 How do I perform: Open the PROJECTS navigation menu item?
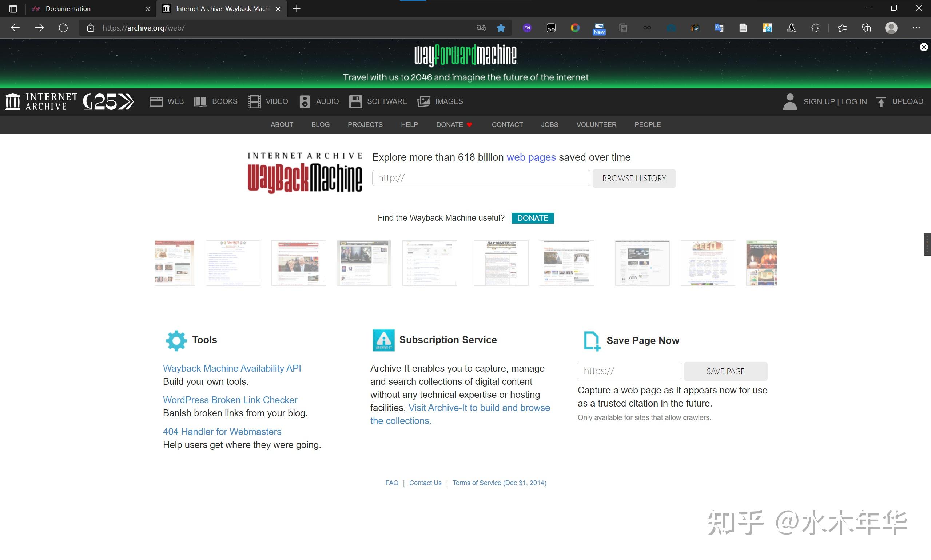click(365, 124)
